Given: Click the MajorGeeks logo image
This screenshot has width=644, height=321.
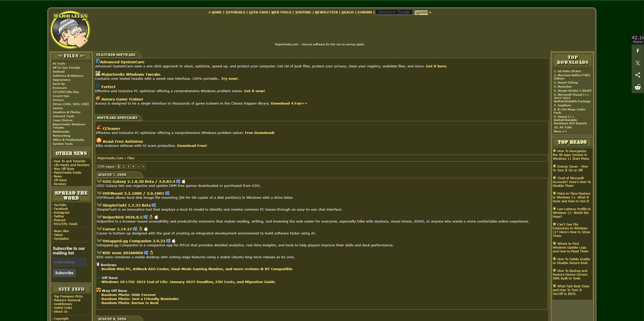Looking at the screenshot, I should click(70, 30).
